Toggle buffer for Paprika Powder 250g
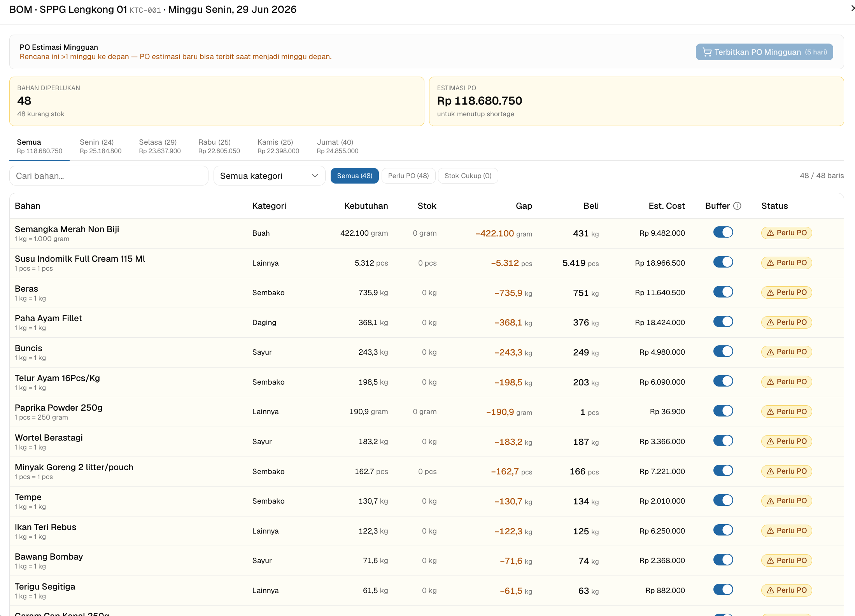This screenshot has width=855, height=616. point(723,411)
